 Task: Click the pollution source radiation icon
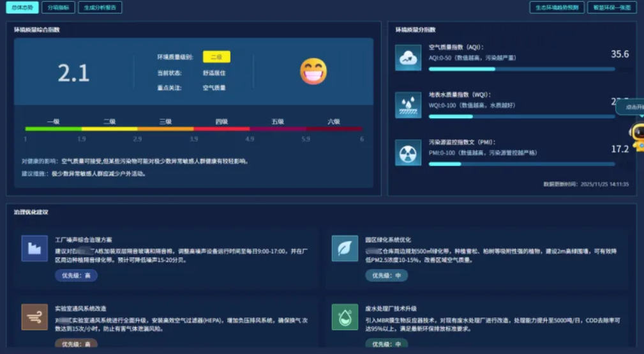click(x=408, y=153)
